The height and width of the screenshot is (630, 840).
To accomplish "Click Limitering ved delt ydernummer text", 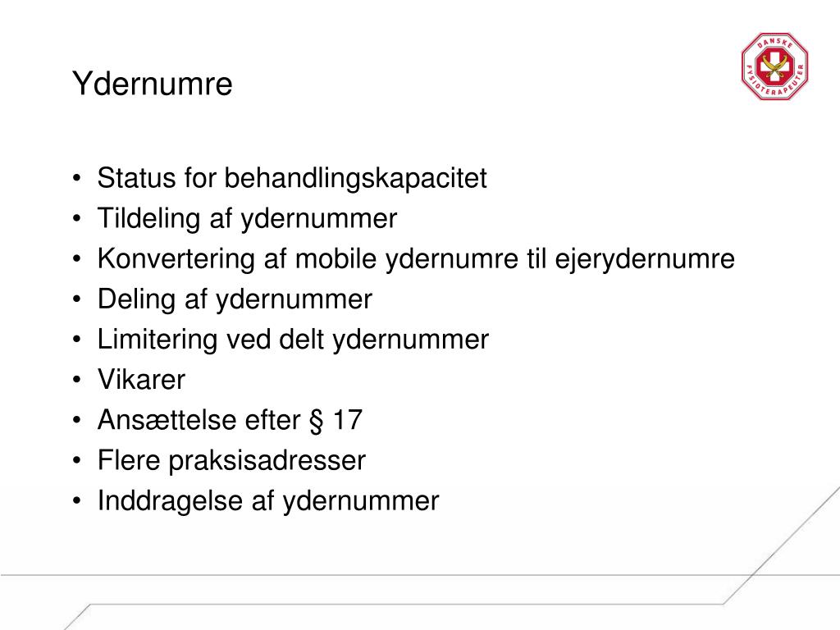I will pyautogui.click(x=293, y=340).
